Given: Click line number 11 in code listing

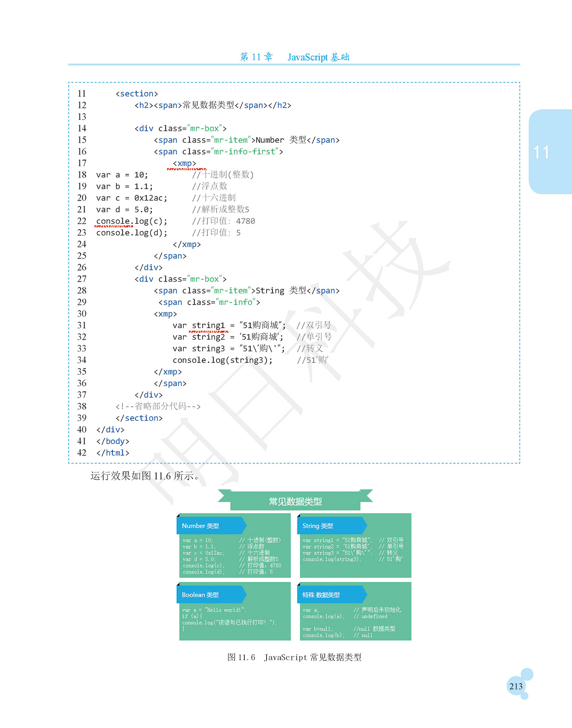Looking at the screenshot, I should click(82, 93).
